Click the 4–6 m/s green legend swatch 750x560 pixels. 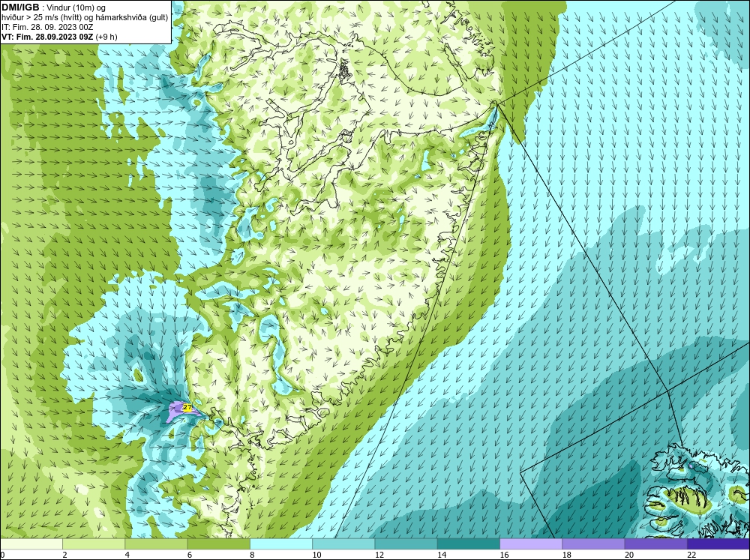tap(157, 544)
